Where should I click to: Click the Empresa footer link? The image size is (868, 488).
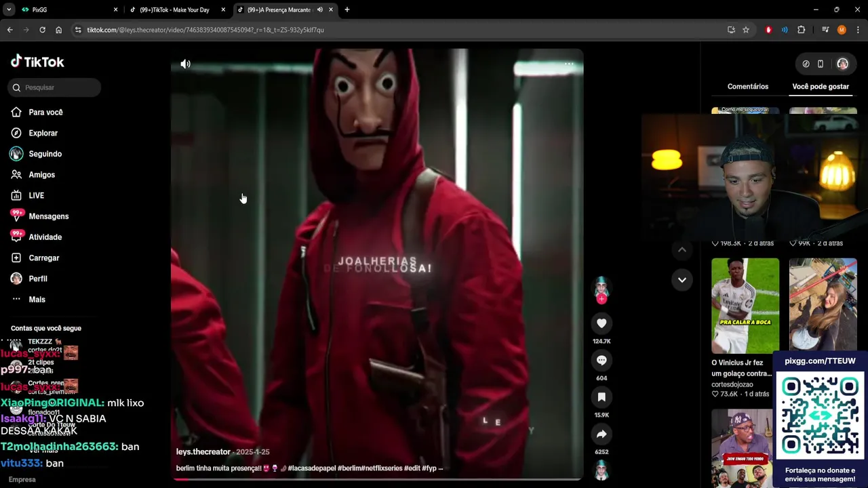(22, 480)
